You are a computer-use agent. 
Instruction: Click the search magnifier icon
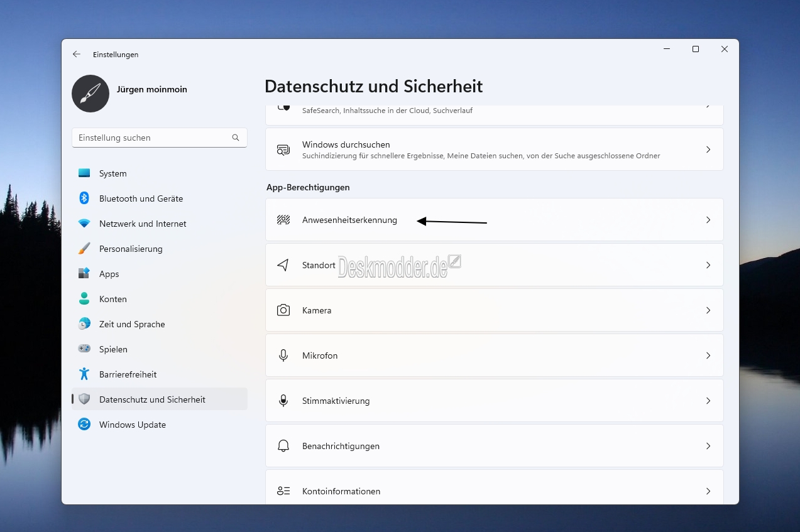236,138
